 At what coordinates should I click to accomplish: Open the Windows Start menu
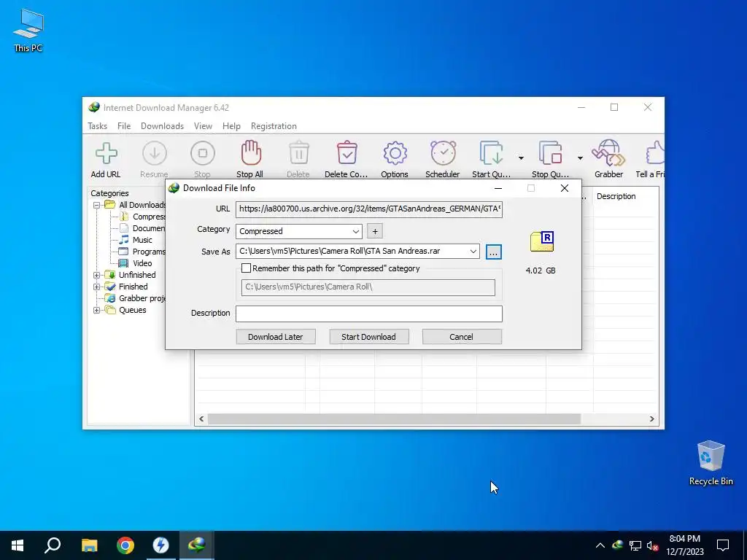18,545
